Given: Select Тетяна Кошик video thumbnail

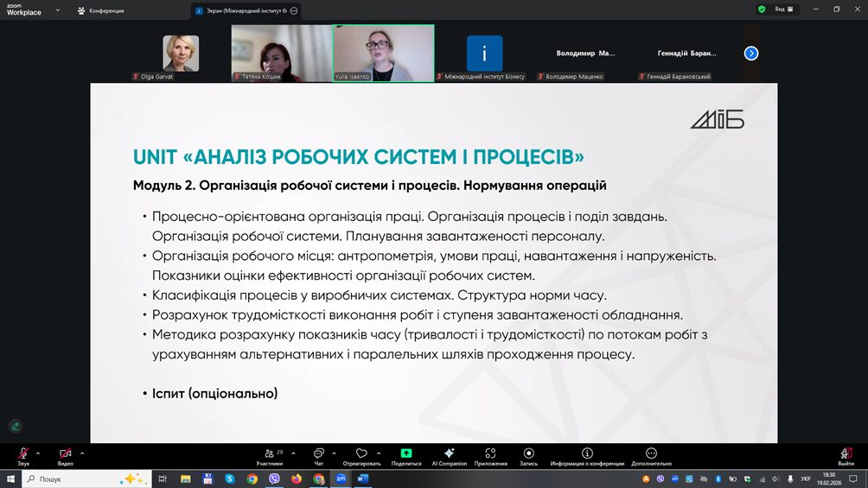Looking at the screenshot, I should (x=281, y=53).
